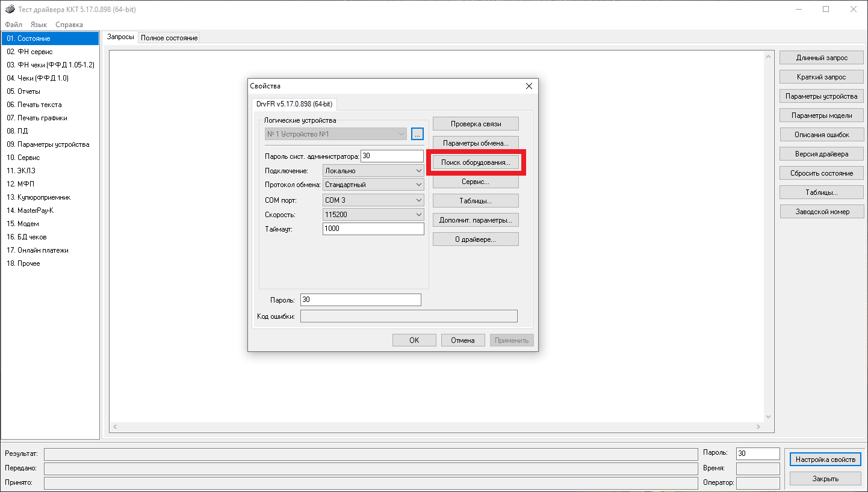Open the Справка menu
Viewport: 868px width, 492px height.
coord(69,25)
